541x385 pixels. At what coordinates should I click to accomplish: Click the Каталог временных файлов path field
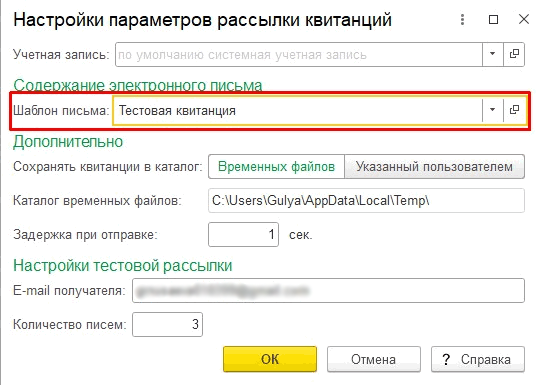pyautogui.click(x=366, y=200)
